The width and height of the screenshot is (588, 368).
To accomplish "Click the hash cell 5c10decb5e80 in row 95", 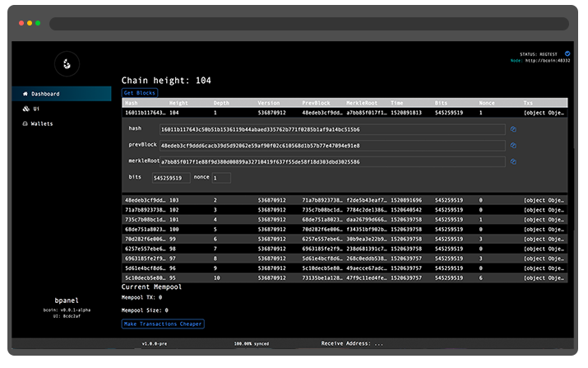I will pyautogui.click(x=145, y=278).
